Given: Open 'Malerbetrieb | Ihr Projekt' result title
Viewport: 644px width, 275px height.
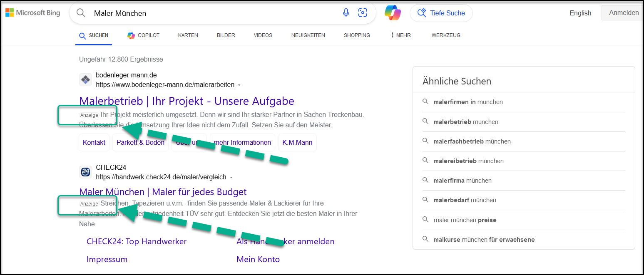Looking at the screenshot, I should (186, 101).
